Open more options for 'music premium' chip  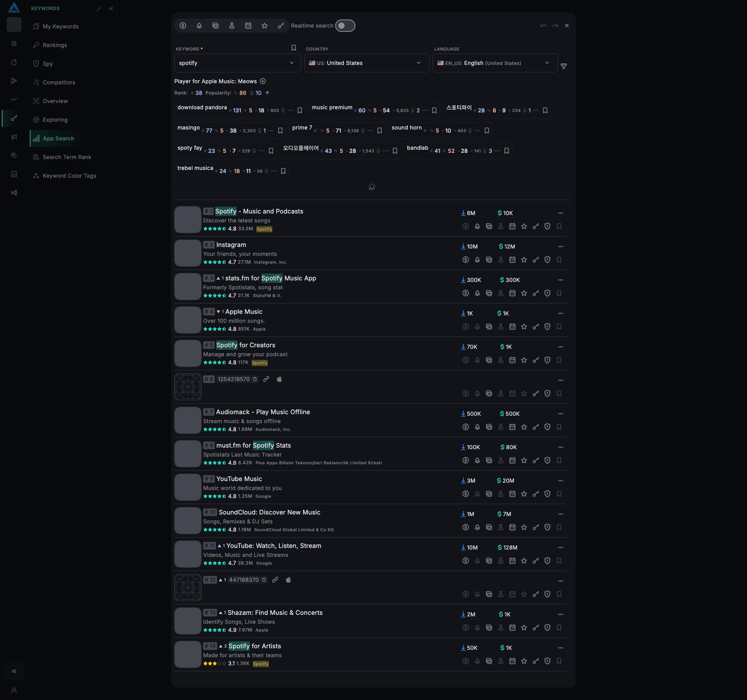click(x=425, y=110)
